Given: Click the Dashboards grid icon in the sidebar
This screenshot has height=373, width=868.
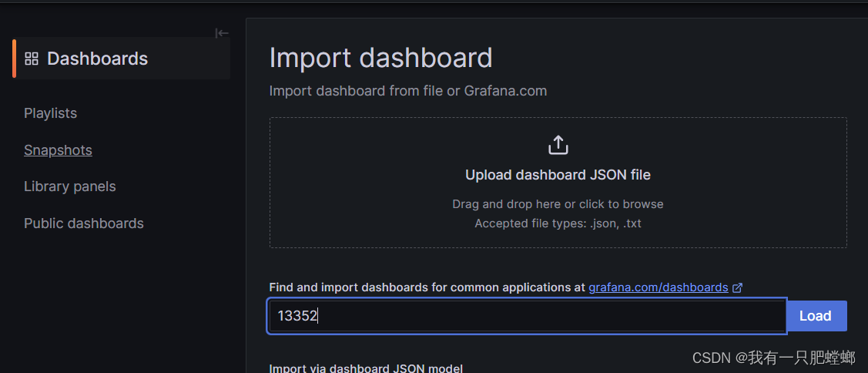Looking at the screenshot, I should point(32,59).
